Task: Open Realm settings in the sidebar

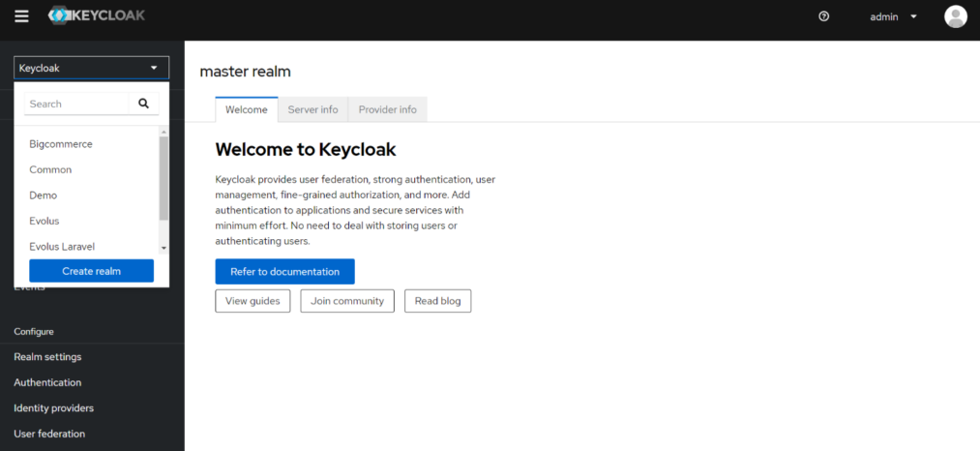Action: (x=47, y=356)
